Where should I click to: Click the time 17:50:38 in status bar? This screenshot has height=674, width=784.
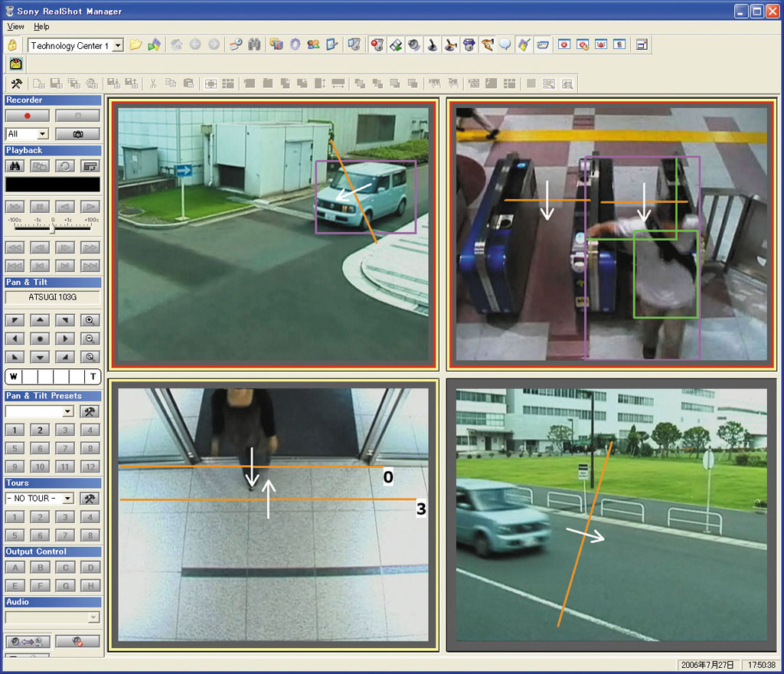point(761,665)
